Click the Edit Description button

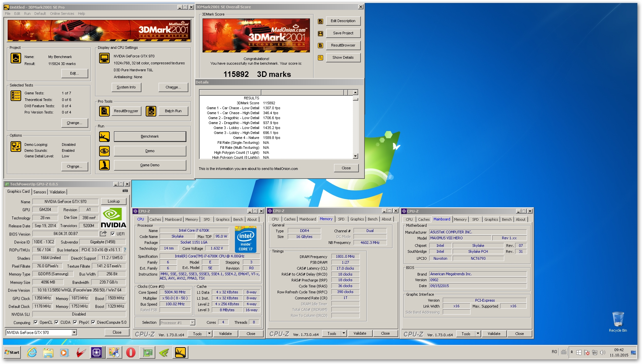(x=343, y=21)
